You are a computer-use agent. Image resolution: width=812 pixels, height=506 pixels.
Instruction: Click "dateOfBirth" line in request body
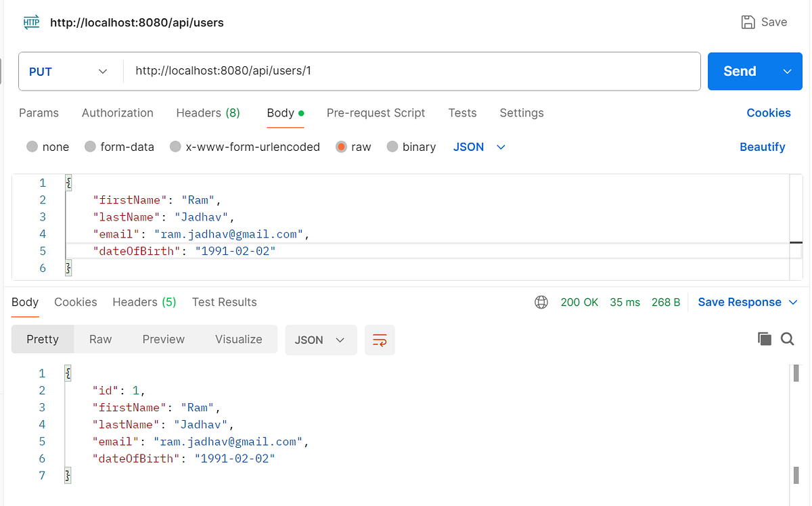pyautogui.click(x=185, y=251)
